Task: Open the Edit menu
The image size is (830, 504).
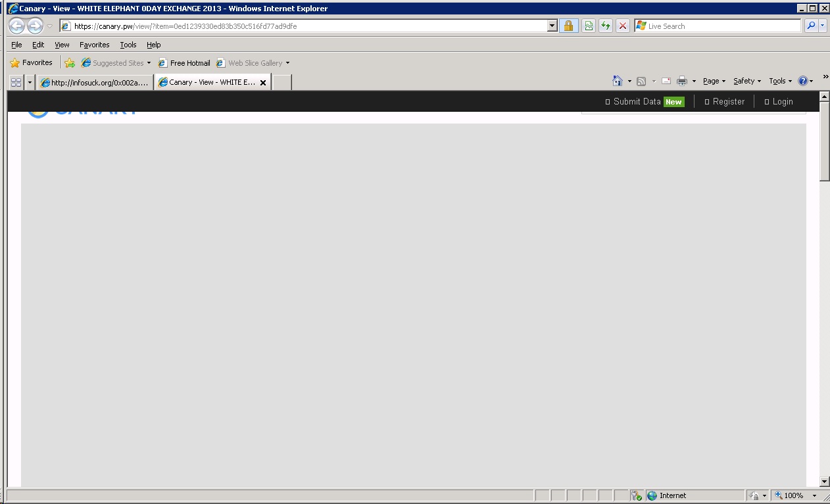Action: point(38,45)
